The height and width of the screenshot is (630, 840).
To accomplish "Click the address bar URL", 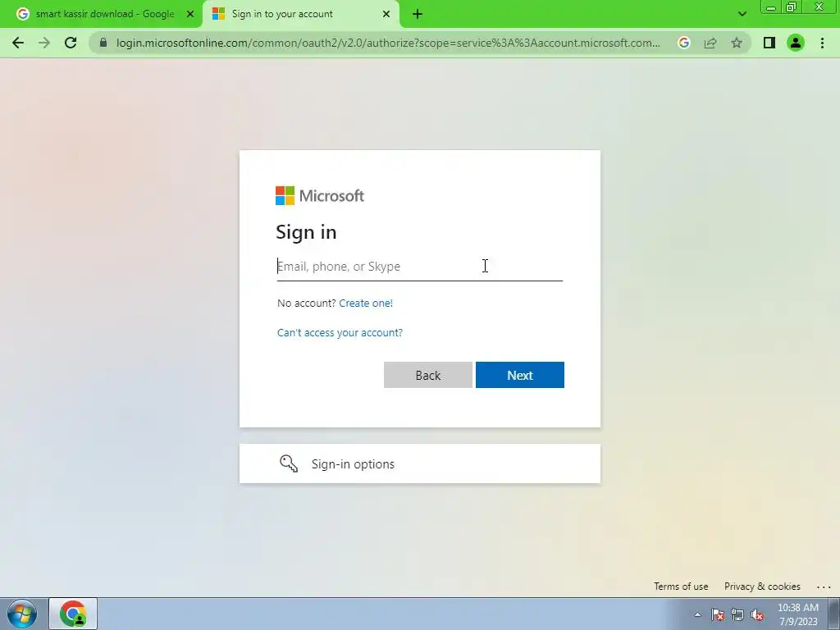I will [388, 43].
